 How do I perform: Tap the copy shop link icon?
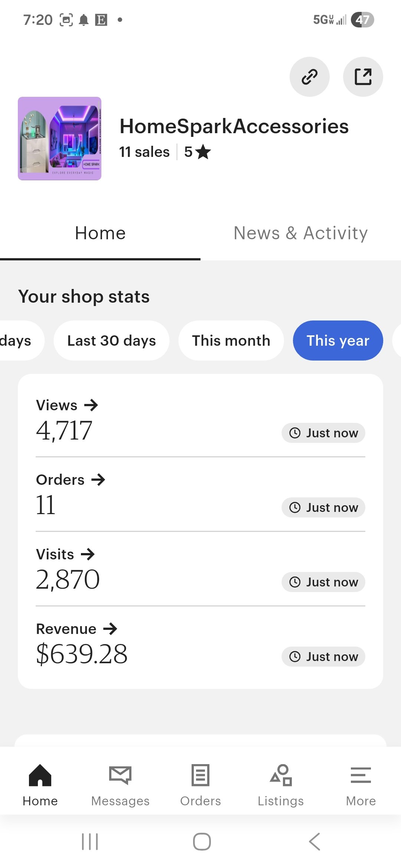[309, 77]
